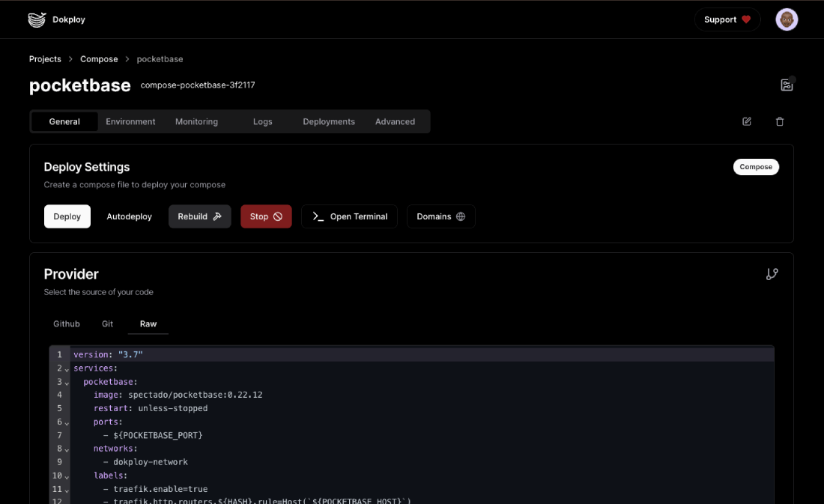This screenshot has height=504, width=824.
Task: Click the trash delete icon
Action: pos(780,121)
